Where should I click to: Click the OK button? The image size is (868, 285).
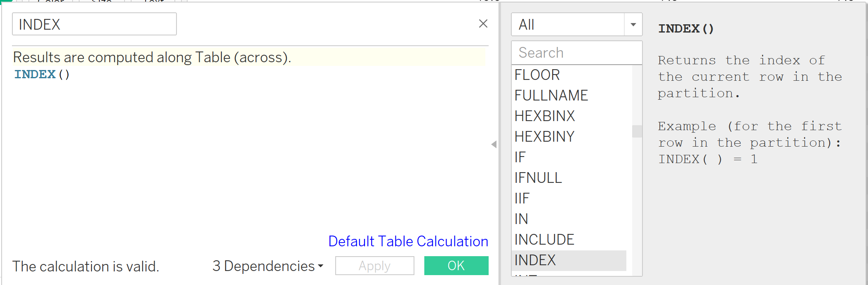click(456, 266)
